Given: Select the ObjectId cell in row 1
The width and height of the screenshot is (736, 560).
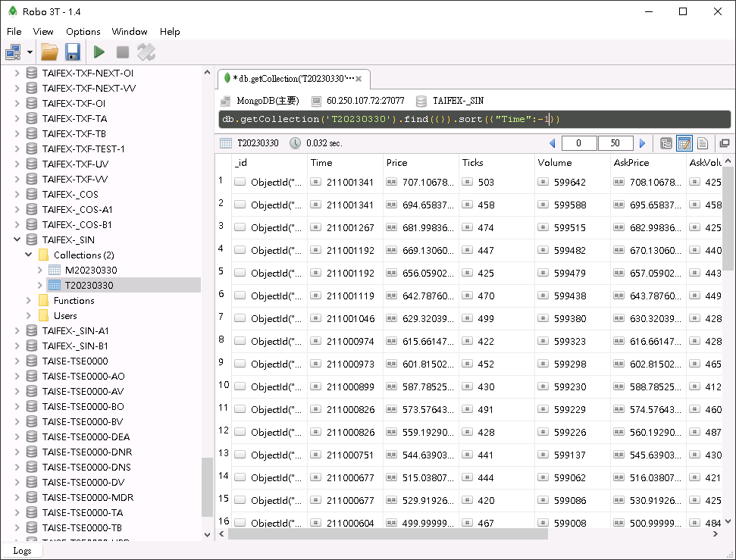Looking at the screenshot, I should (269, 182).
